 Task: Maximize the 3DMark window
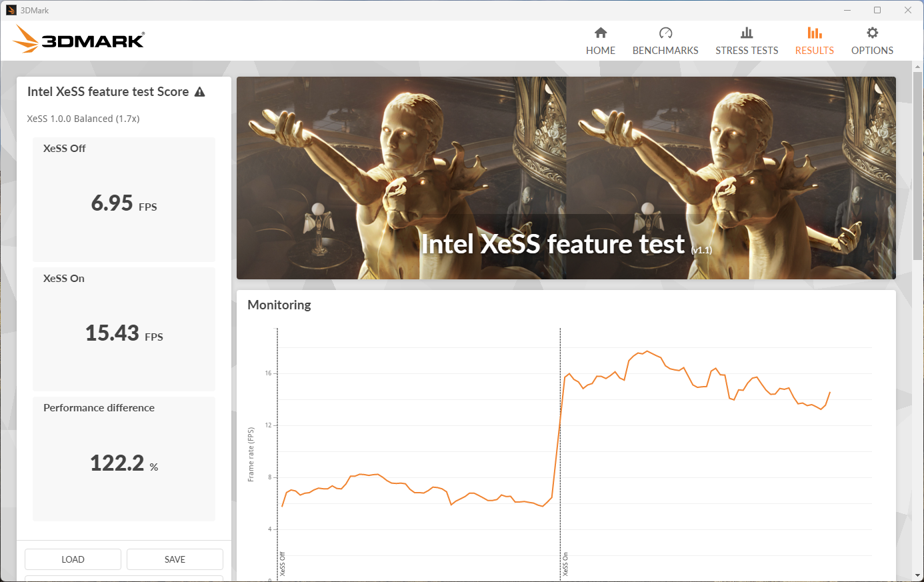pyautogui.click(x=877, y=10)
